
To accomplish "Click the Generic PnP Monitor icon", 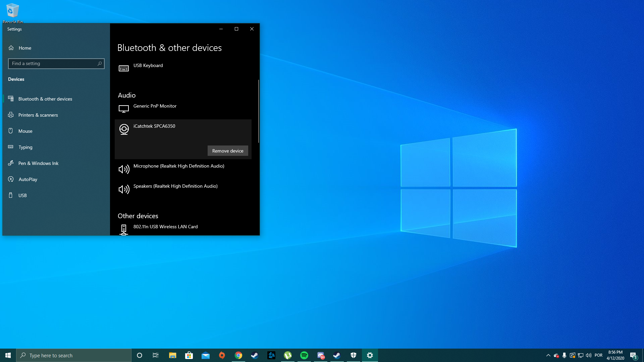I will click(123, 109).
